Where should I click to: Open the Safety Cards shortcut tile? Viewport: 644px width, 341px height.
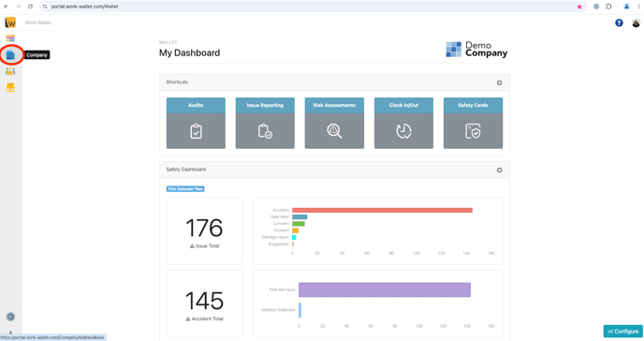(473, 123)
